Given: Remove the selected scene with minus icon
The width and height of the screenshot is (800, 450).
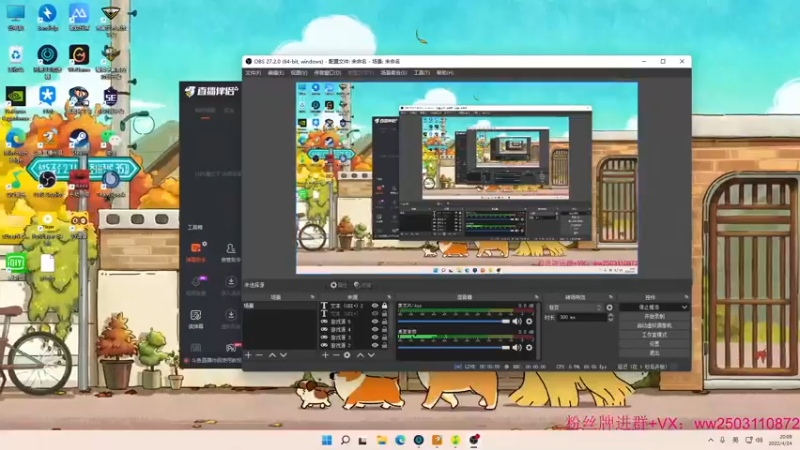Looking at the screenshot, I should tap(259, 355).
